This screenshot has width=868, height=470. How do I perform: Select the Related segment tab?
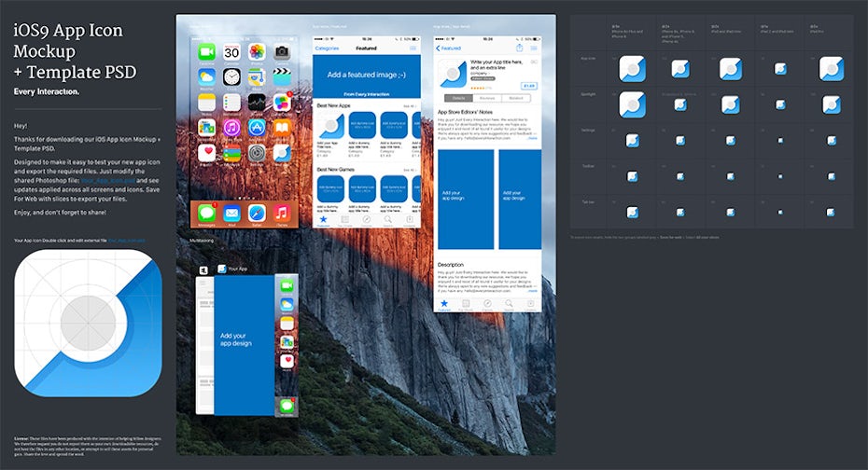[x=516, y=97]
